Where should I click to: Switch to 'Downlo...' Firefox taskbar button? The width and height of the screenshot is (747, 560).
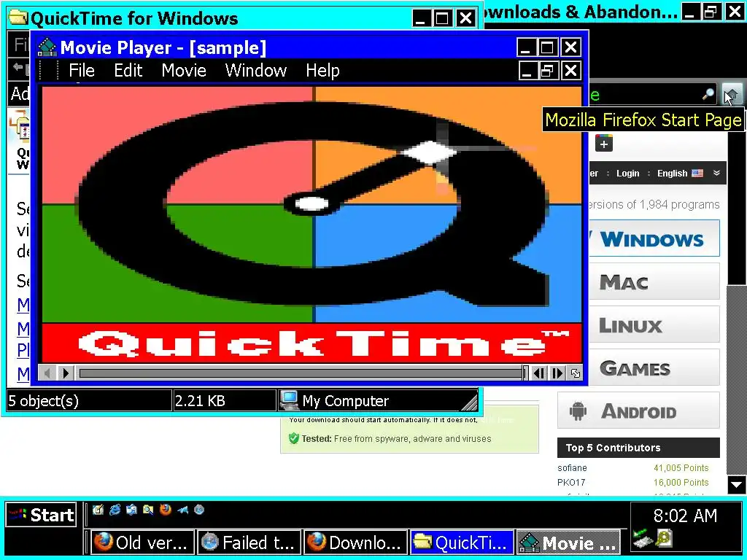356,542
